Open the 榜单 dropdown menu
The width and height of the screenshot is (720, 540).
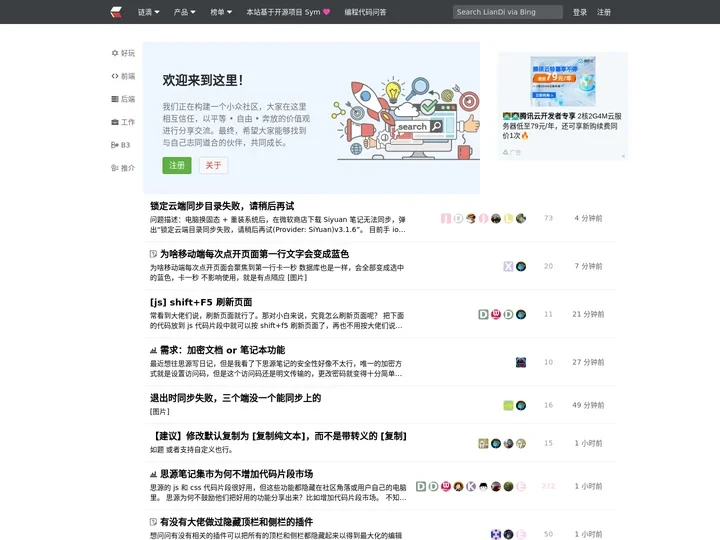[x=221, y=12]
